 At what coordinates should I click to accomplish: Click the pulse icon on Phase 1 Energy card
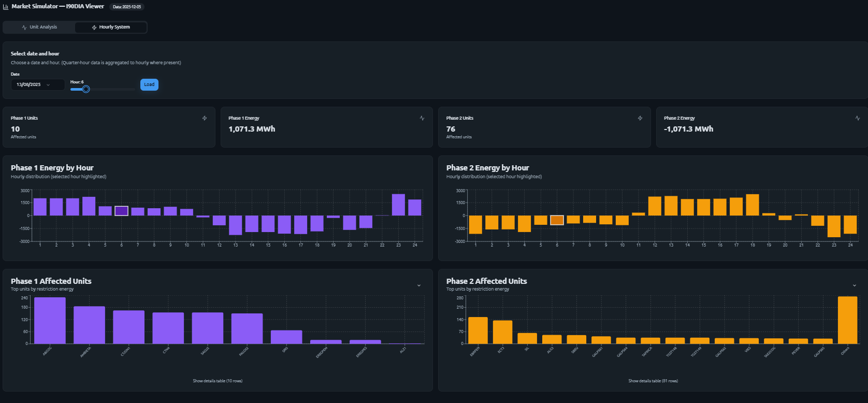[422, 118]
